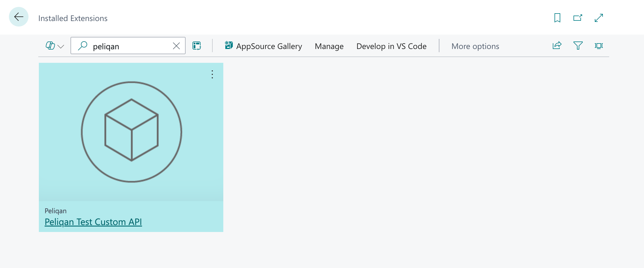Show More options in the action bar
This screenshot has height=268, width=644.
[x=475, y=46]
